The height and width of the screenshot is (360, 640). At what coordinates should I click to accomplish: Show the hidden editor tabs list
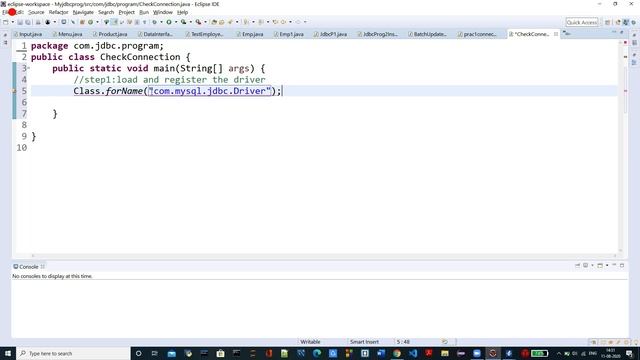coord(567,33)
